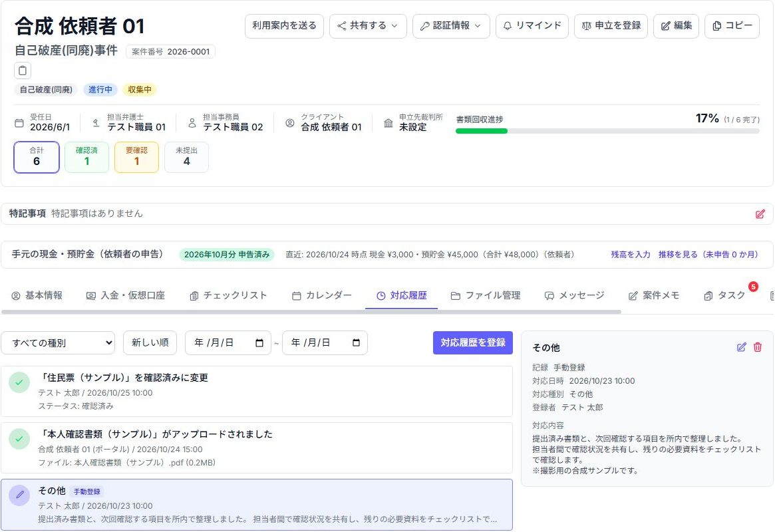Click the 対応履歴を登録 button

pyautogui.click(x=473, y=343)
